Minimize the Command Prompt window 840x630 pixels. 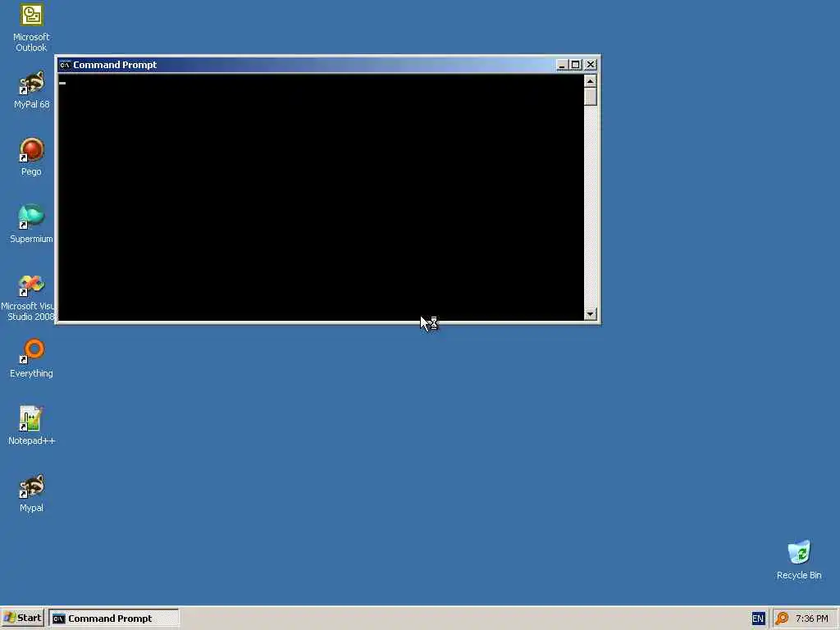pos(562,65)
